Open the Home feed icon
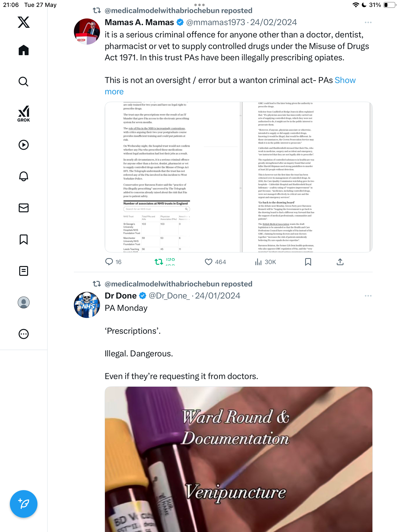The height and width of the screenshot is (532, 399). tap(24, 50)
